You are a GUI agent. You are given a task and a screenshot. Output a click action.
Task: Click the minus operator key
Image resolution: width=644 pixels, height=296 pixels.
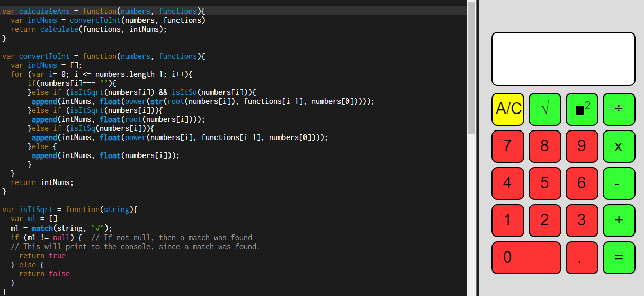[619, 184]
